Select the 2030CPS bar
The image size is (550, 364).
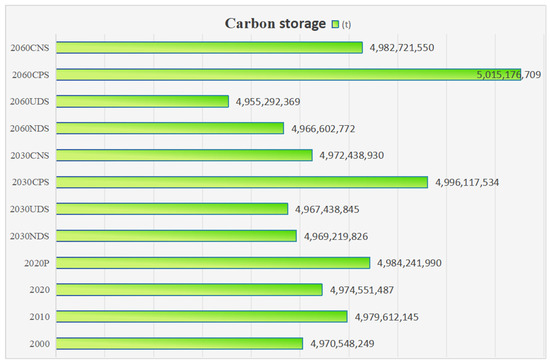pos(242,182)
